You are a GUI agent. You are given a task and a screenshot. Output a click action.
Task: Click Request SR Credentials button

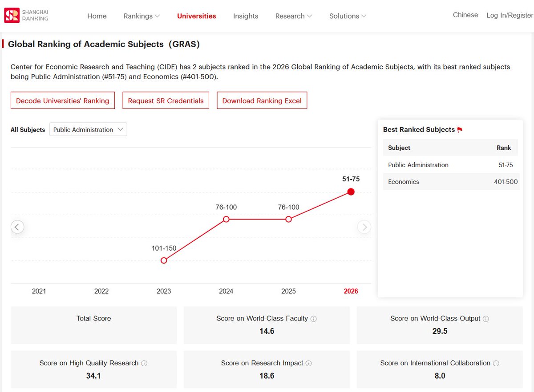tap(166, 100)
